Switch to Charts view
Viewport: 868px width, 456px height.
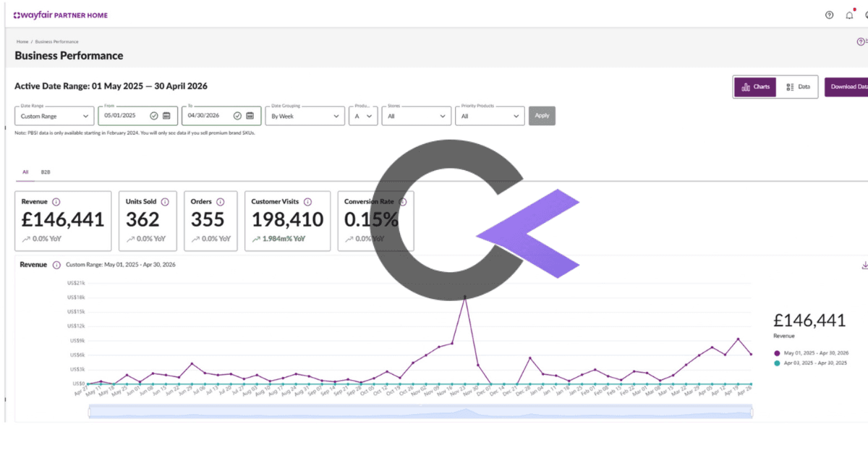[x=755, y=87]
